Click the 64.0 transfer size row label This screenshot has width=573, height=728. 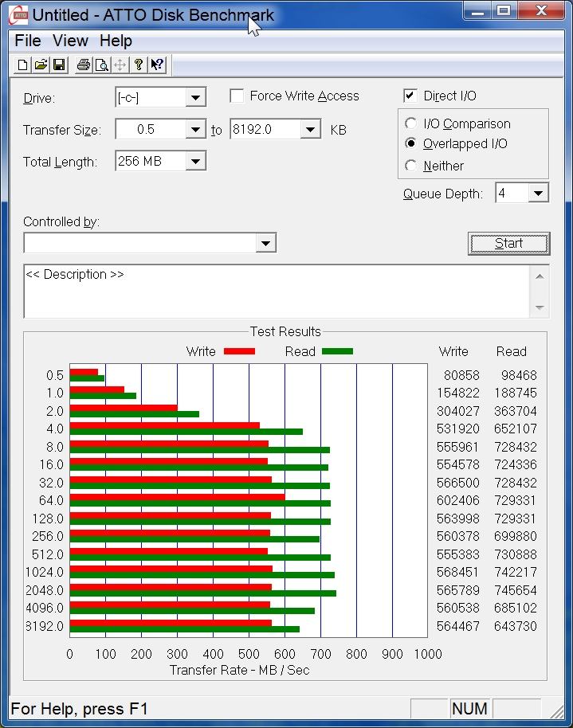pyautogui.click(x=51, y=500)
